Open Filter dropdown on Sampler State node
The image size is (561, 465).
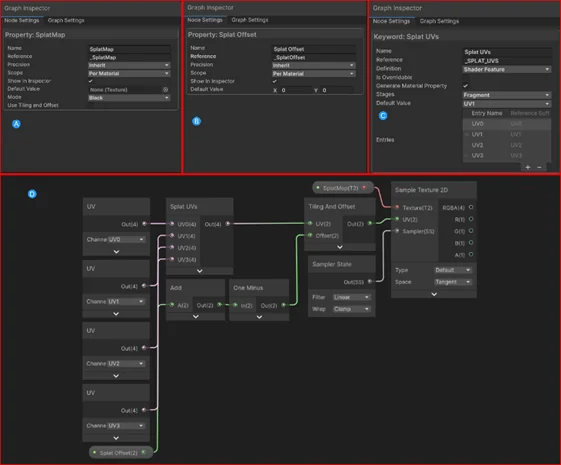pos(351,297)
